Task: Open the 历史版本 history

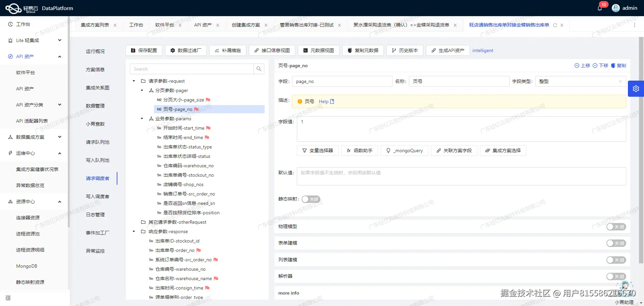Action: (405, 50)
